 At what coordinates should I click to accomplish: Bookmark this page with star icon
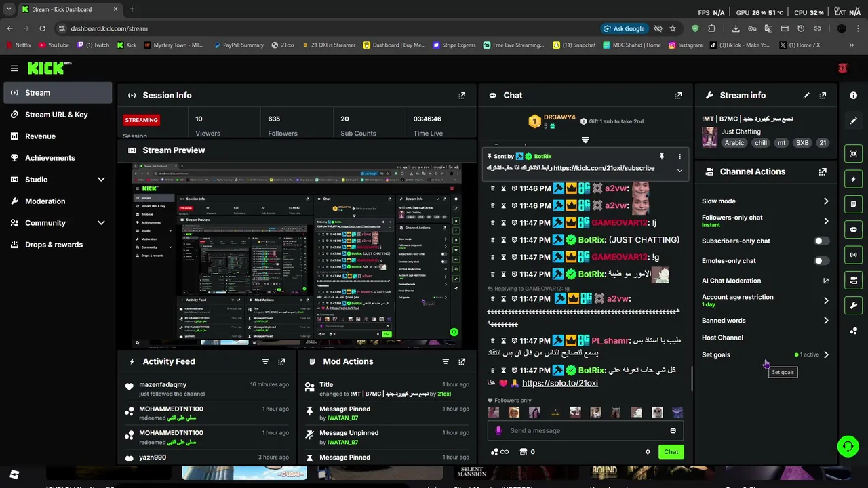point(673,28)
